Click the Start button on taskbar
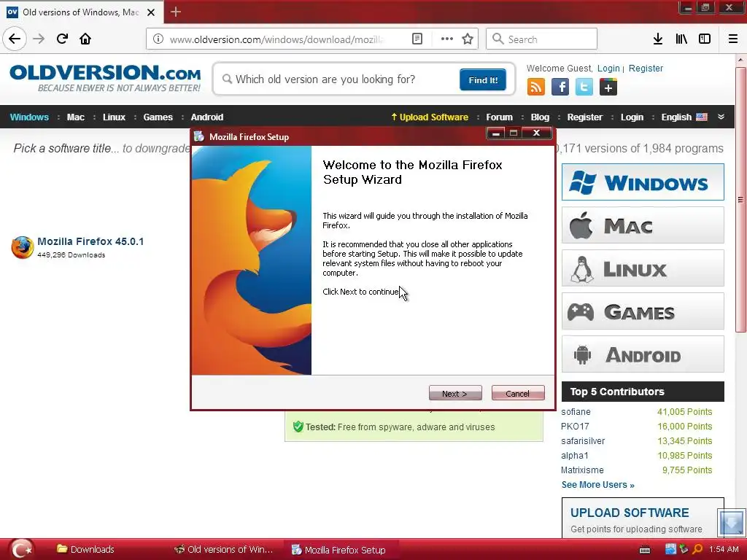Viewport: 747px width, 560px height. (x=22, y=549)
